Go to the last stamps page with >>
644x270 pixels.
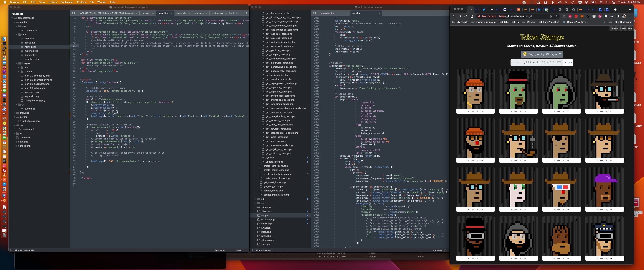[570, 63]
